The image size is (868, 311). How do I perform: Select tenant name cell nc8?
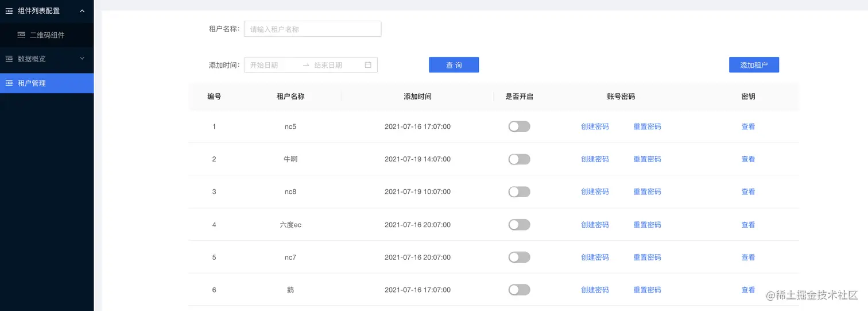coord(290,191)
